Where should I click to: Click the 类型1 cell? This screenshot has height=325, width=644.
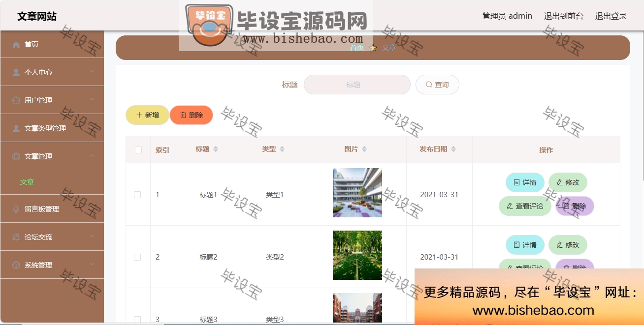coord(275,195)
